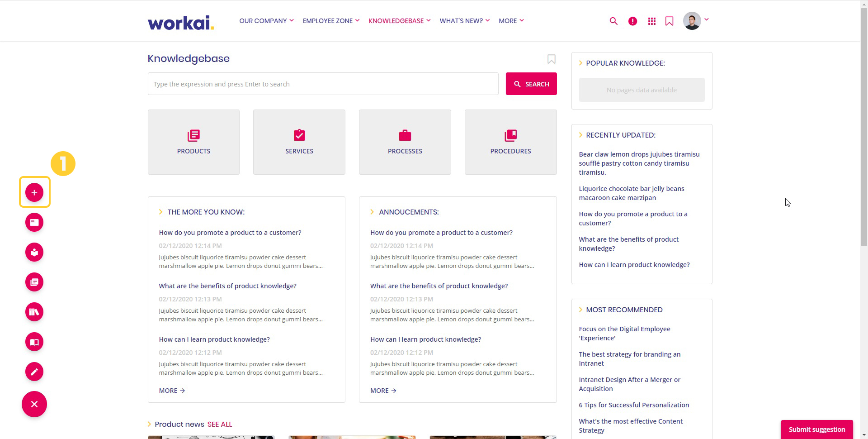Image resolution: width=868 pixels, height=439 pixels.
Task: Click the user avatar photo
Action: click(x=692, y=21)
